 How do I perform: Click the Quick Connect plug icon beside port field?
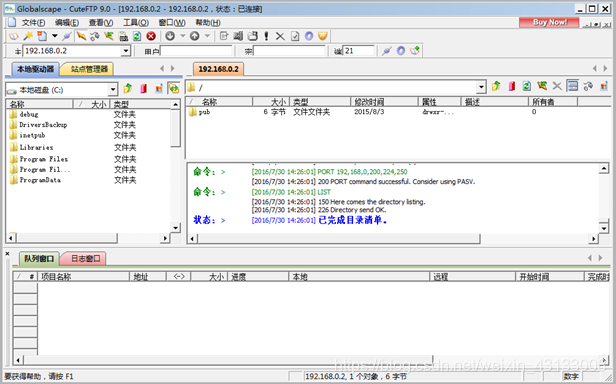pos(387,51)
